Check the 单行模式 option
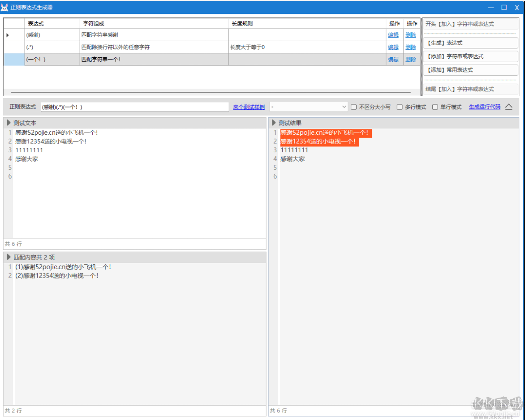 (x=435, y=107)
